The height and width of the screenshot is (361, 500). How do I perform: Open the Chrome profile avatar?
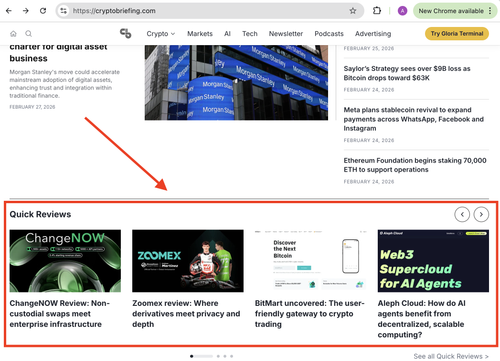click(402, 11)
